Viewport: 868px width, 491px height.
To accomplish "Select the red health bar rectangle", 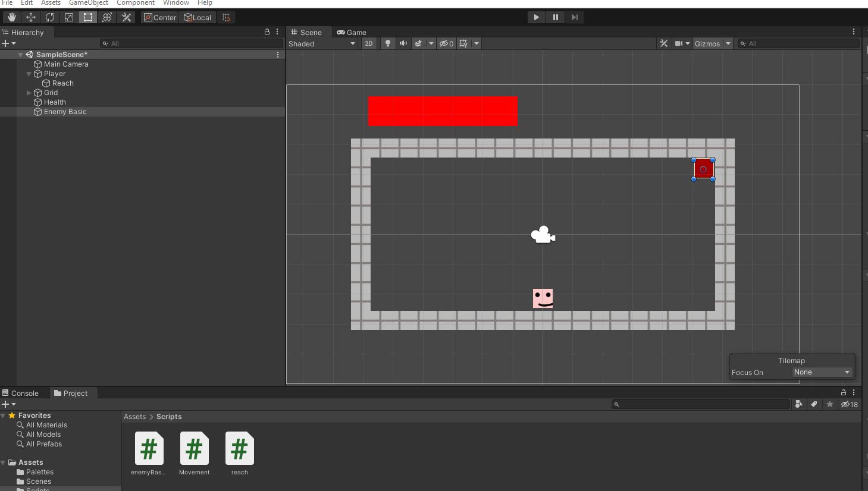I will 443,111.
